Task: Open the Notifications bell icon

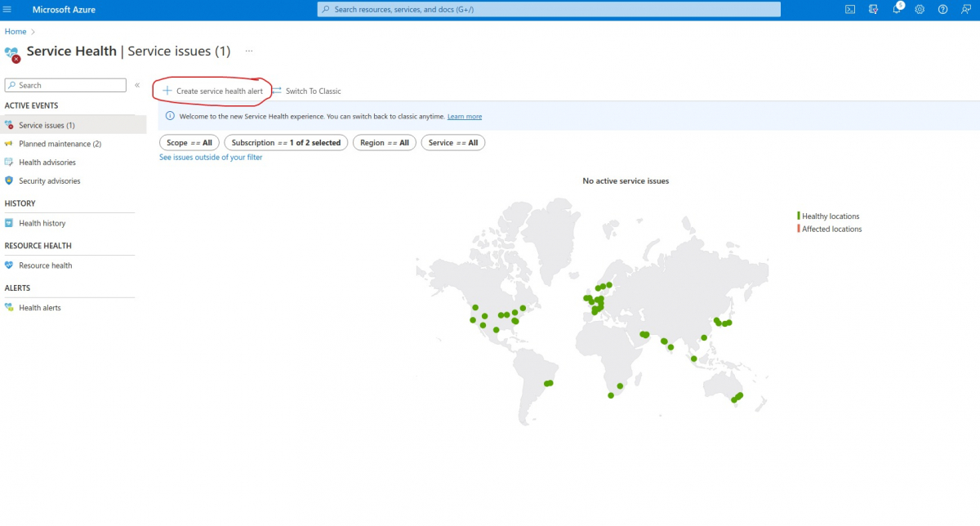Action: coord(897,9)
